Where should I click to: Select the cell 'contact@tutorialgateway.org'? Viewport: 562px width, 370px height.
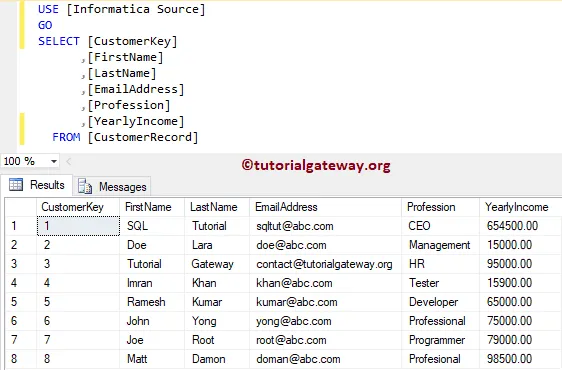tap(325, 264)
